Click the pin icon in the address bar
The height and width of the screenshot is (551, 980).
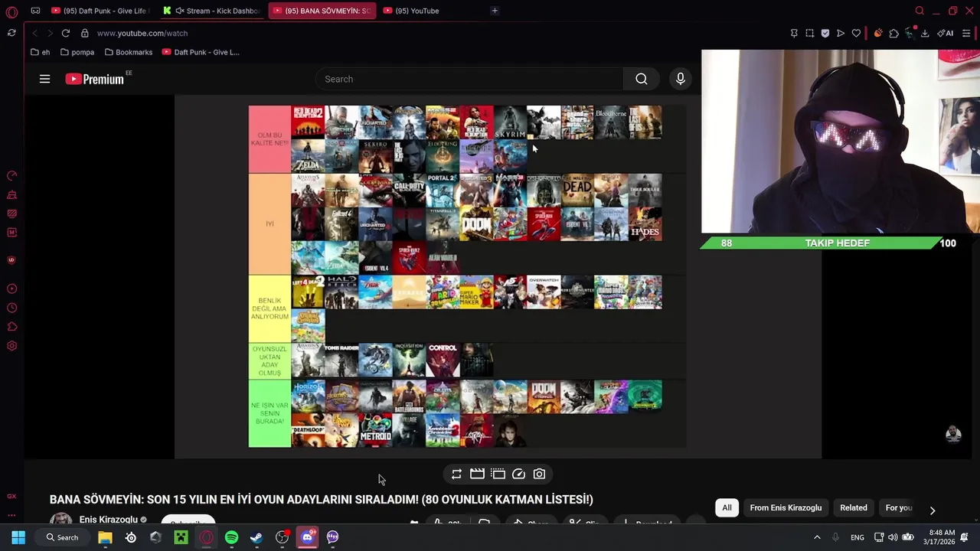(x=794, y=33)
